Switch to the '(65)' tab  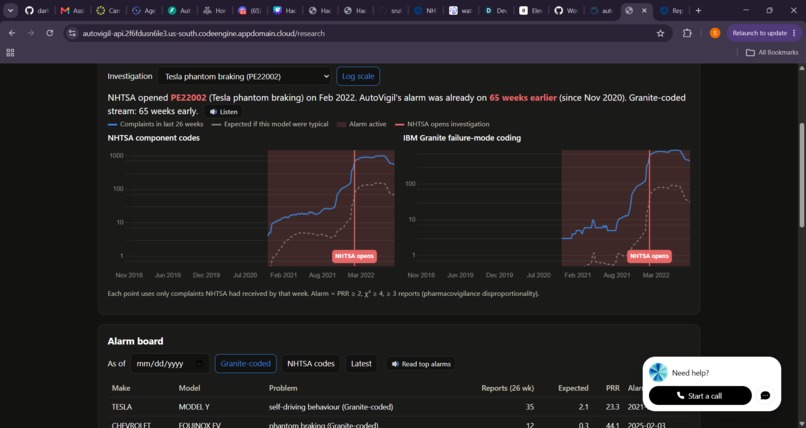tap(249, 10)
